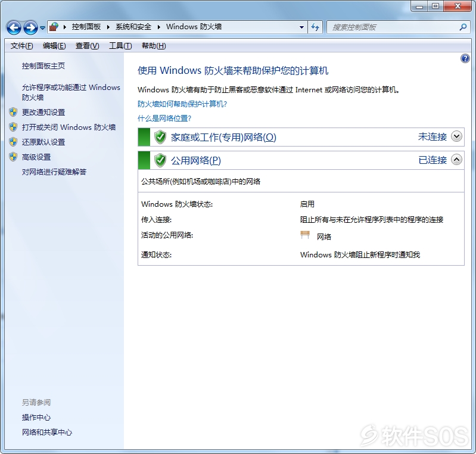Screen dimensions: 476x454
Task: Click 系统和安全 breadcrumb segment
Action: pos(133,27)
